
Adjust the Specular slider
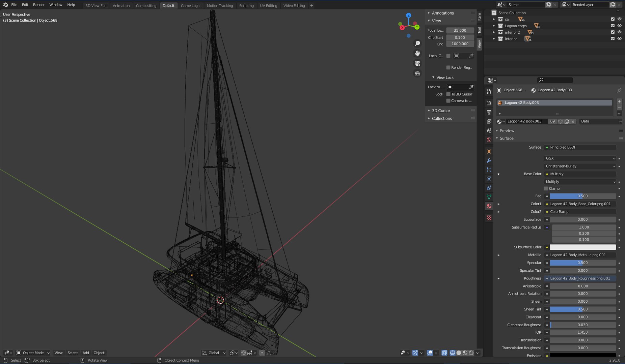(x=583, y=263)
